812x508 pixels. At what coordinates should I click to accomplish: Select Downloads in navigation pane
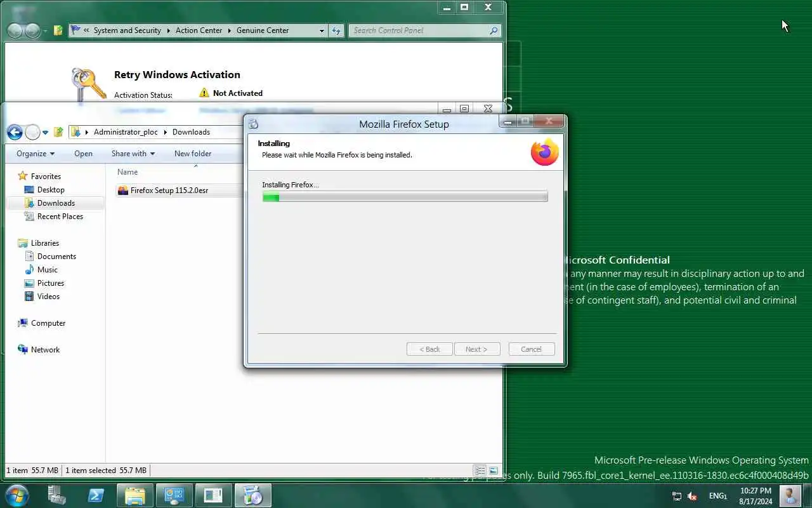coord(56,203)
